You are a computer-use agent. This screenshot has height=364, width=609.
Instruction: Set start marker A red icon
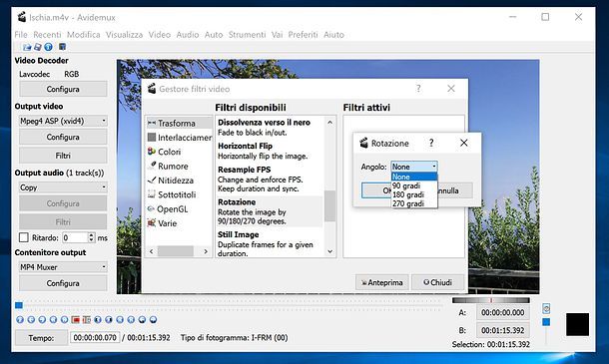[75, 320]
